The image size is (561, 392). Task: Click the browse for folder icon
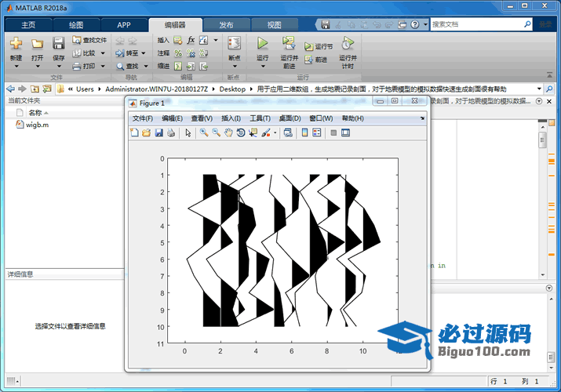click(46, 89)
